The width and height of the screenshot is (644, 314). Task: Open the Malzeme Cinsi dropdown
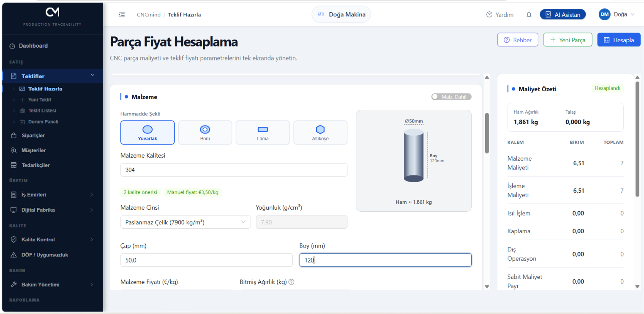[x=186, y=222]
